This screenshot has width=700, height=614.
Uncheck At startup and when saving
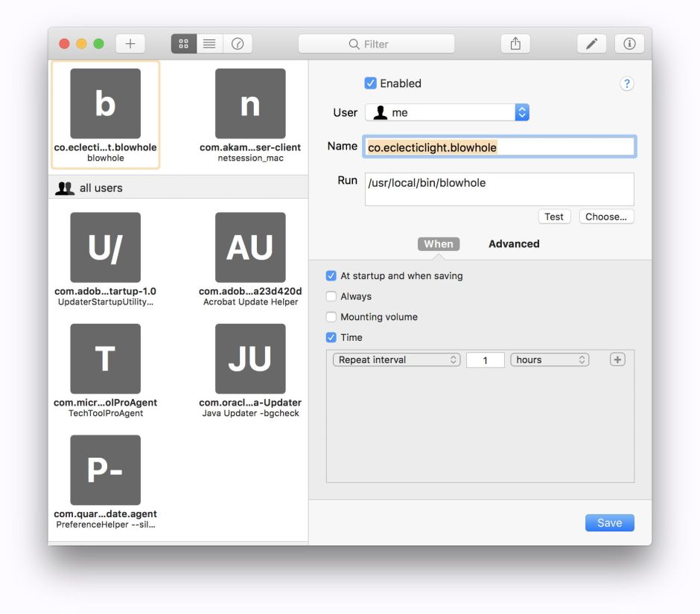(x=331, y=276)
